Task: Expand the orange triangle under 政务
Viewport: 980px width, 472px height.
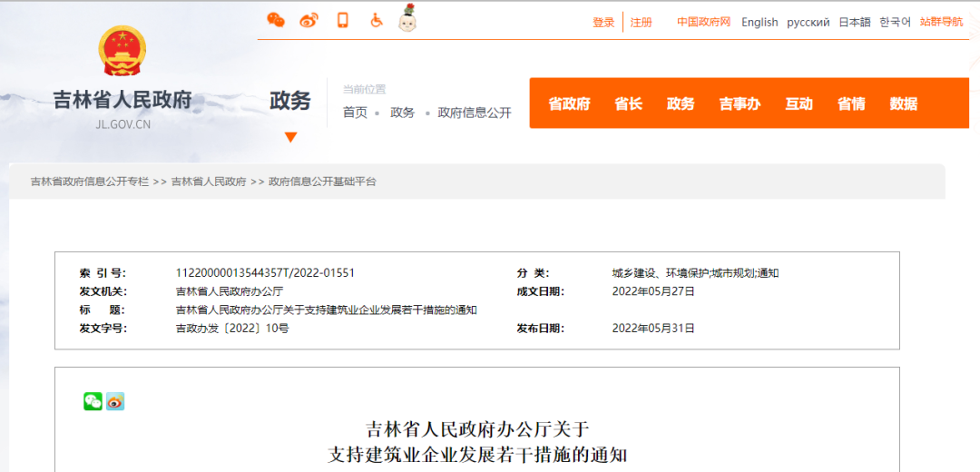Action: point(290,137)
